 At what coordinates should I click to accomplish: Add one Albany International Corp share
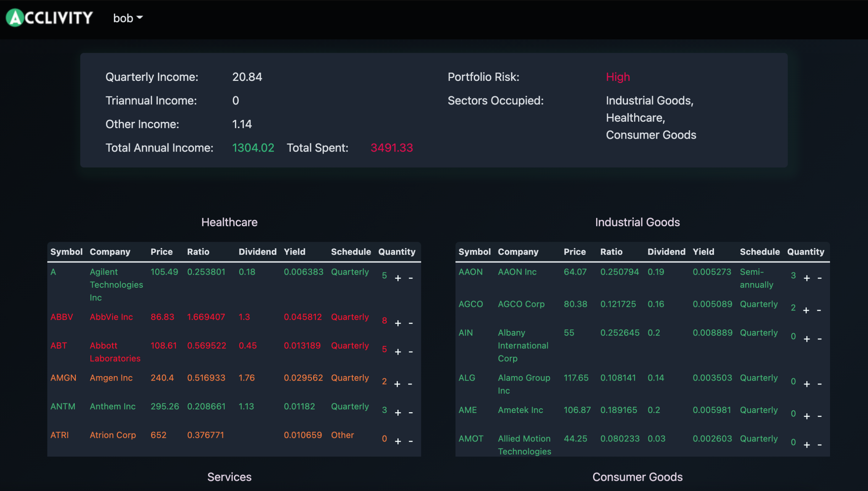point(807,339)
